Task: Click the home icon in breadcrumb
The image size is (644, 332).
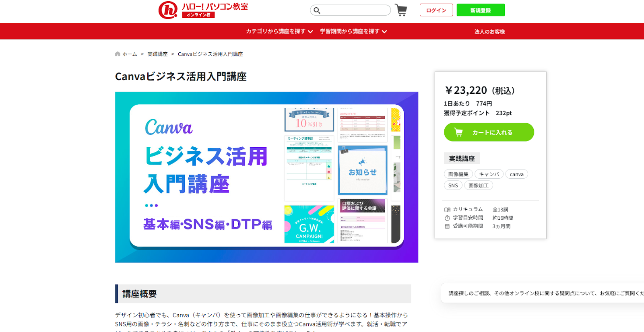Action: click(118, 54)
